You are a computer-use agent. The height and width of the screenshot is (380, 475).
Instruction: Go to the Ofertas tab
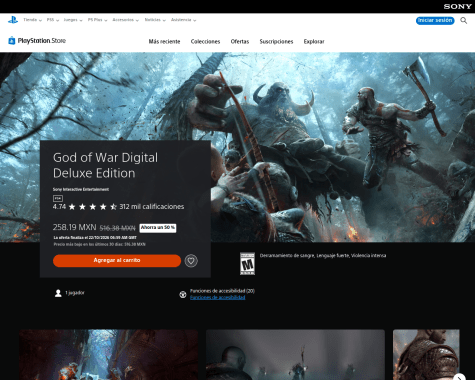click(x=240, y=41)
